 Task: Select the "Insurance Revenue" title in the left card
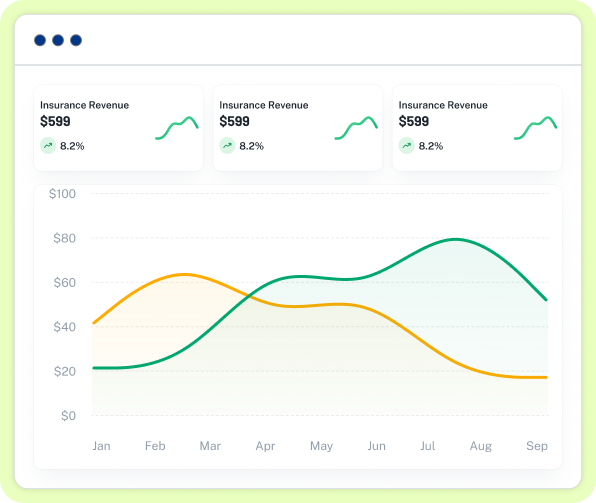pos(84,105)
